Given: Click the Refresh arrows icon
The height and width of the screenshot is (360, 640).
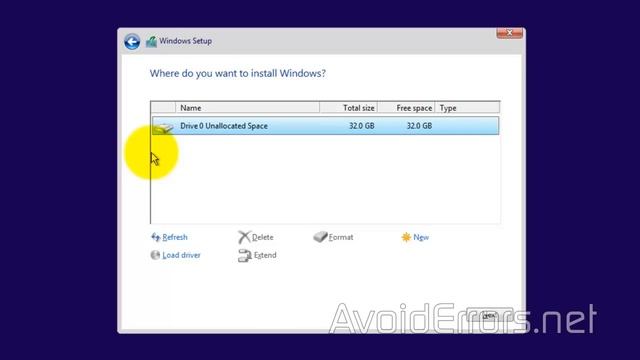Looking at the screenshot, I should point(156,237).
